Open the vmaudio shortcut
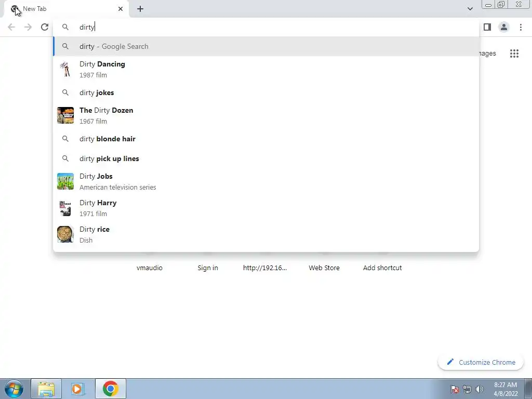 coord(150,268)
